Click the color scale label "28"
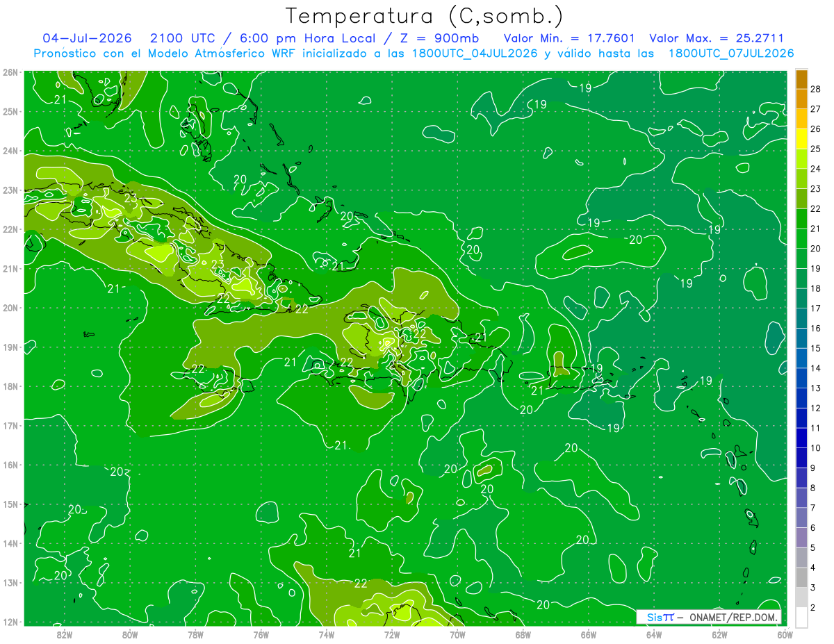This screenshot has height=644, width=834. [x=816, y=89]
